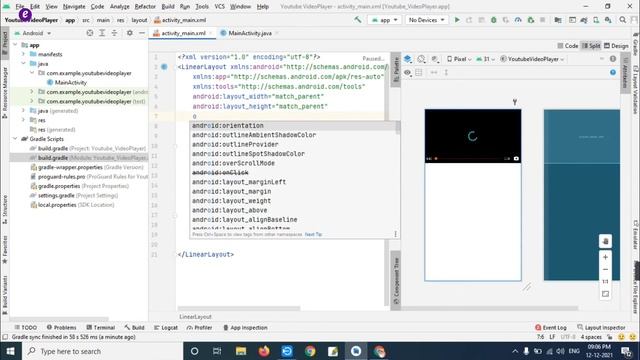Image resolution: width=640 pixels, height=360 pixels.
Task: Click the Windows taskbar search box
Action: tap(101, 351)
